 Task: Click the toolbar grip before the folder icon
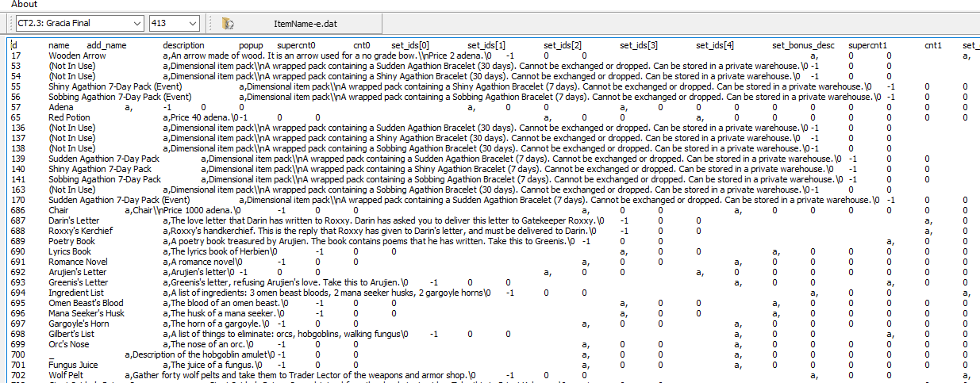[209, 24]
